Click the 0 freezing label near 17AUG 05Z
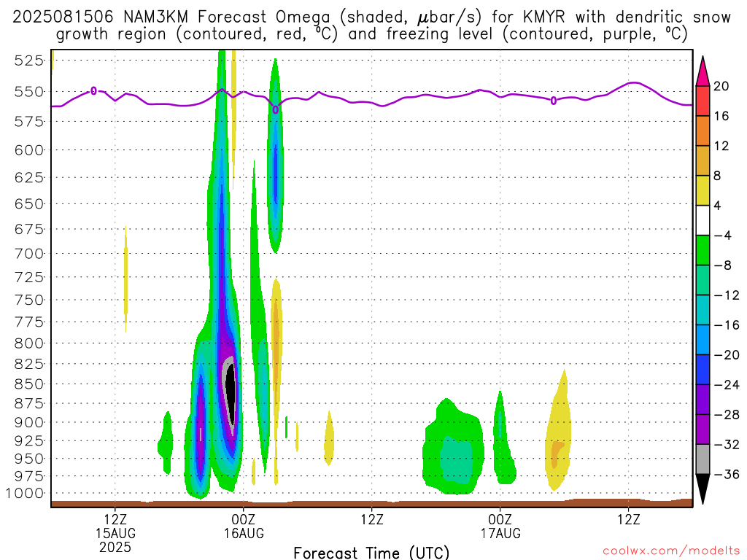This screenshot has width=747, height=560. tap(554, 101)
